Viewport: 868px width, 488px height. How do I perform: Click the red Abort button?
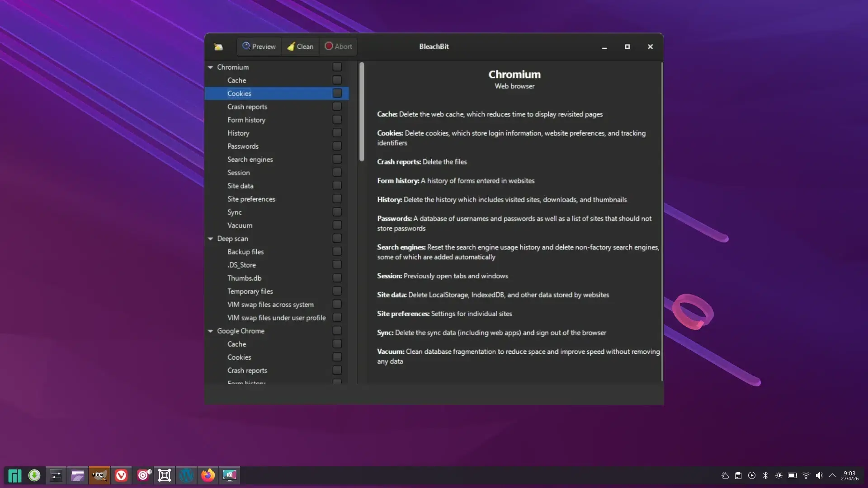(338, 47)
